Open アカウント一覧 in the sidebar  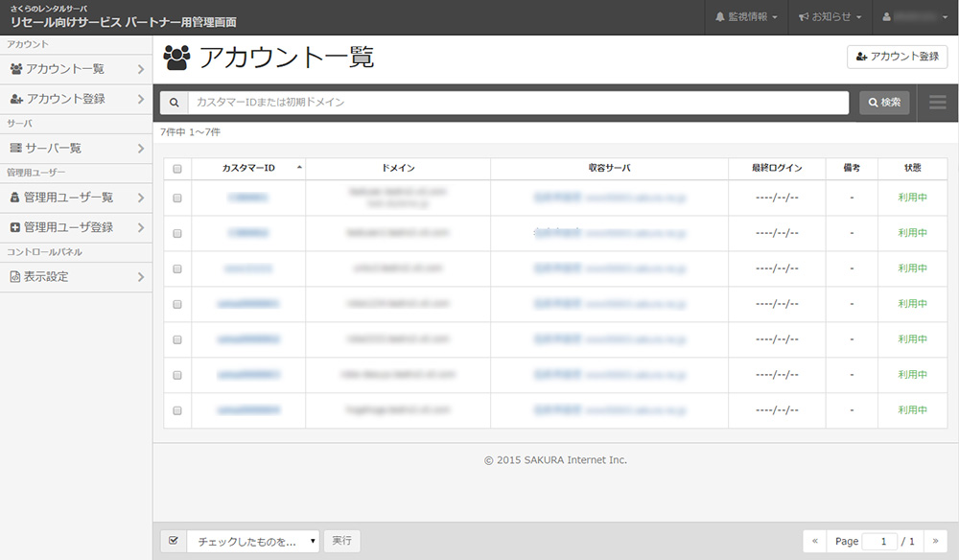point(76,69)
